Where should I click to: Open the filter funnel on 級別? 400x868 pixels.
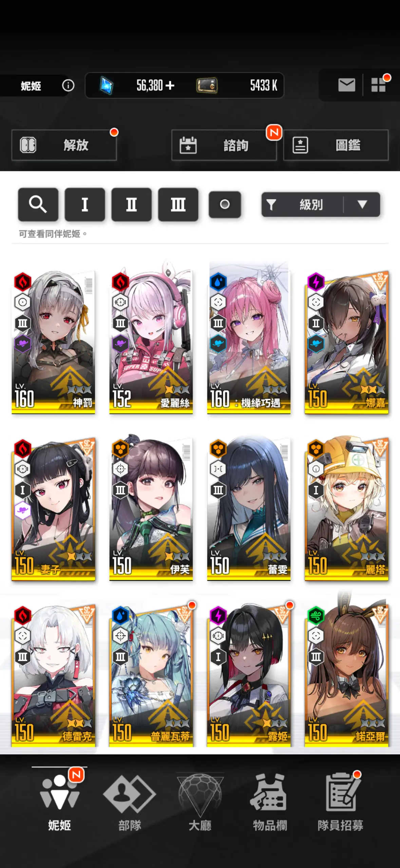(x=271, y=204)
